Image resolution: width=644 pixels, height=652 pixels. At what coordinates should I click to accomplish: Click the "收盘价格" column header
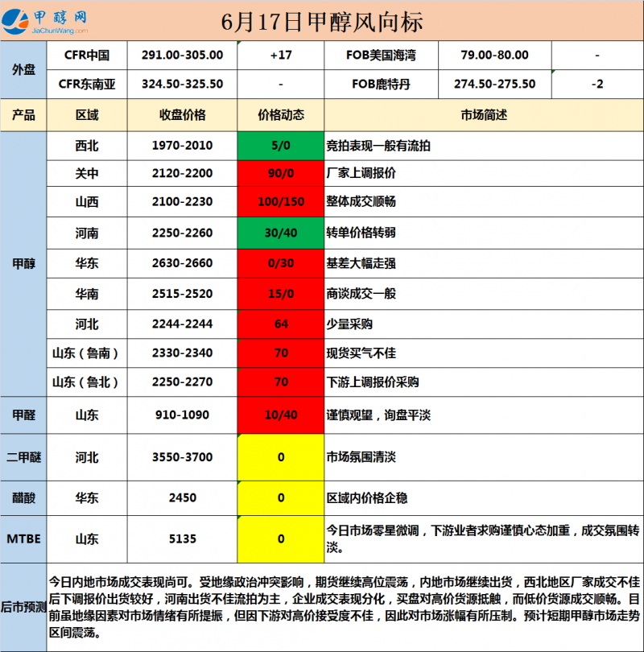[182, 115]
